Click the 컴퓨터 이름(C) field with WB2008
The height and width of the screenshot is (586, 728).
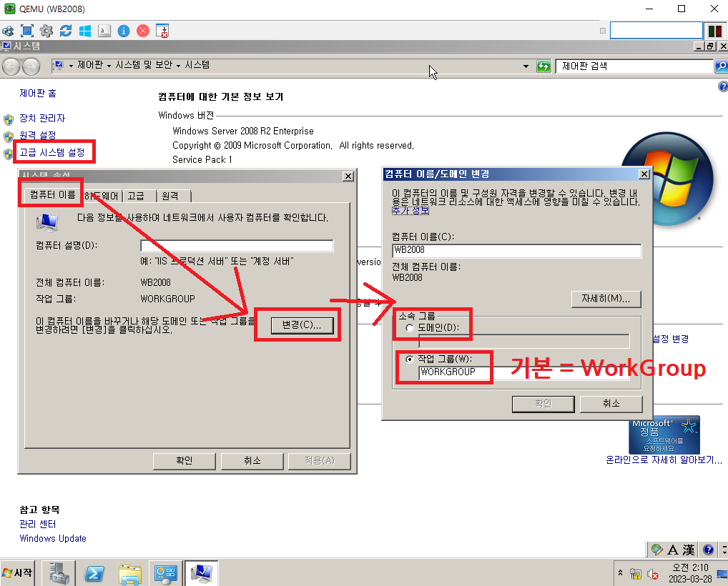point(517,251)
